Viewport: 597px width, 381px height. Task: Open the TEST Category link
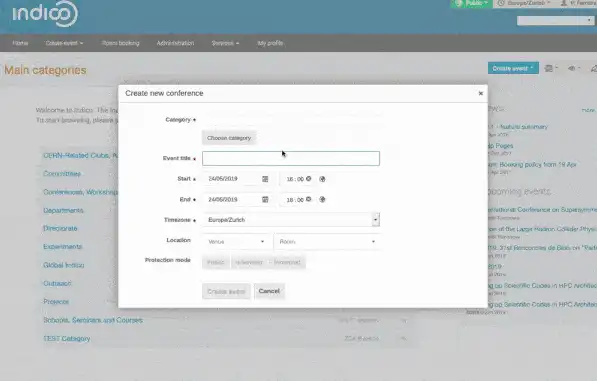point(67,338)
